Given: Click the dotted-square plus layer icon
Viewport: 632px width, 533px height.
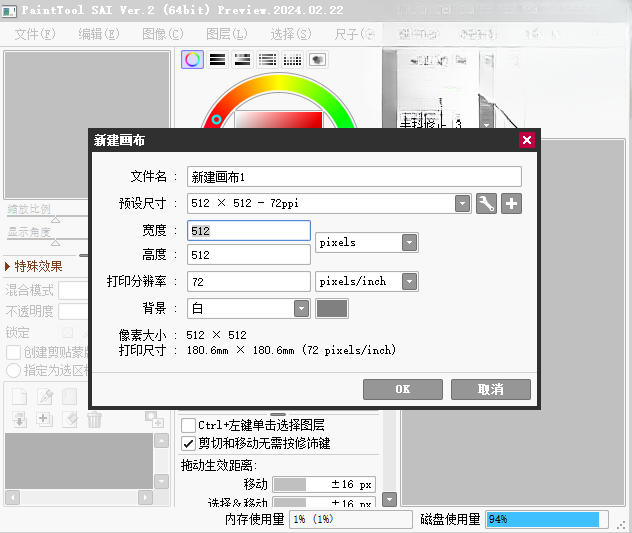Looking at the screenshot, I should 44,419.
